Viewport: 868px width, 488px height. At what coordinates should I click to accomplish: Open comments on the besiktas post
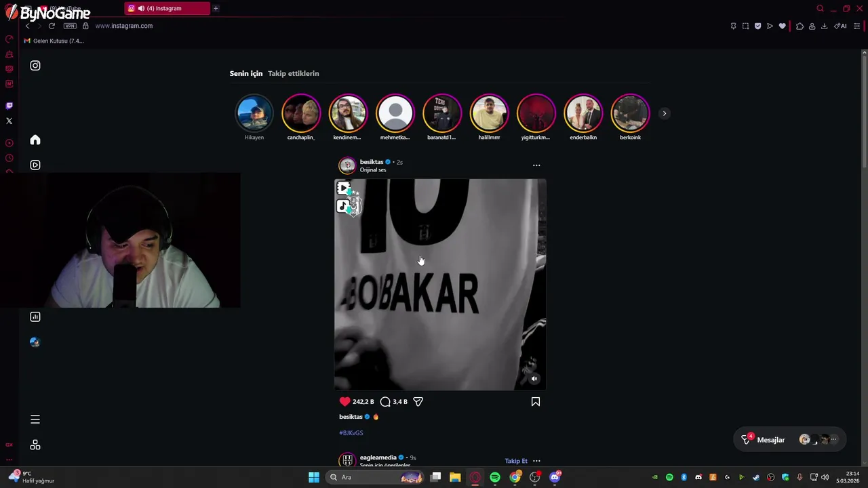click(x=385, y=401)
